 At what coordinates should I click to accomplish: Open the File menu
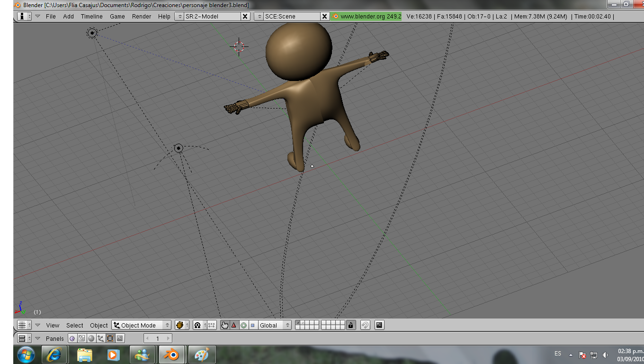51,16
